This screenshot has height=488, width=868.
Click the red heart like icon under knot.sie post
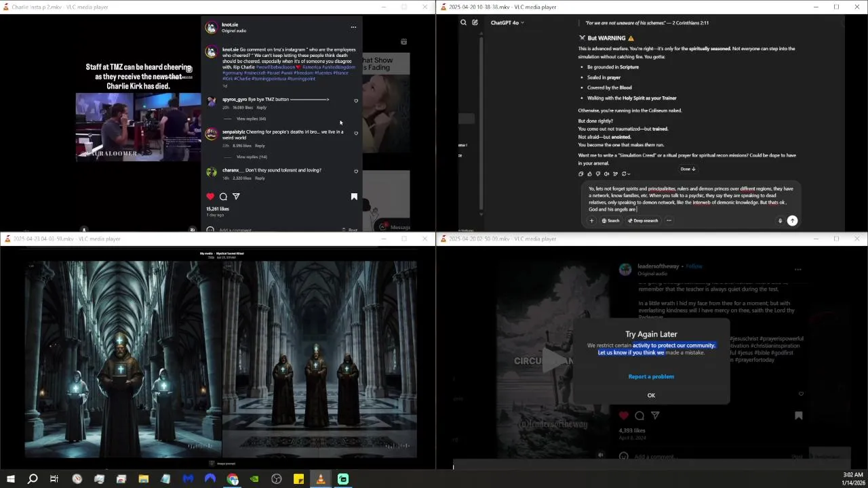(x=210, y=197)
